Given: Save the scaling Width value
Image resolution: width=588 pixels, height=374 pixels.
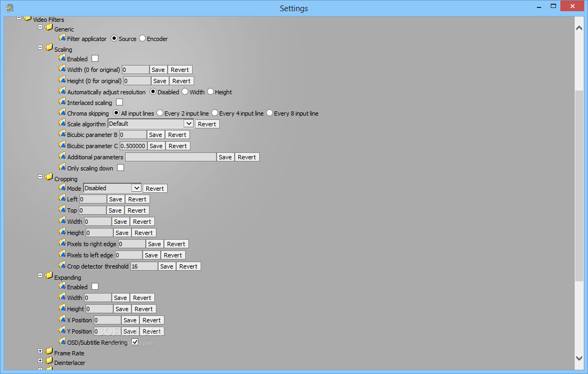Looking at the screenshot, I should (158, 70).
